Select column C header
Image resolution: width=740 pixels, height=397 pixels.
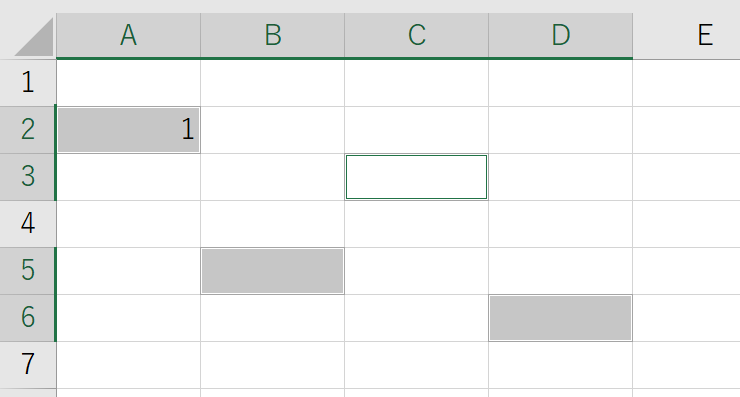click(417, 35)
